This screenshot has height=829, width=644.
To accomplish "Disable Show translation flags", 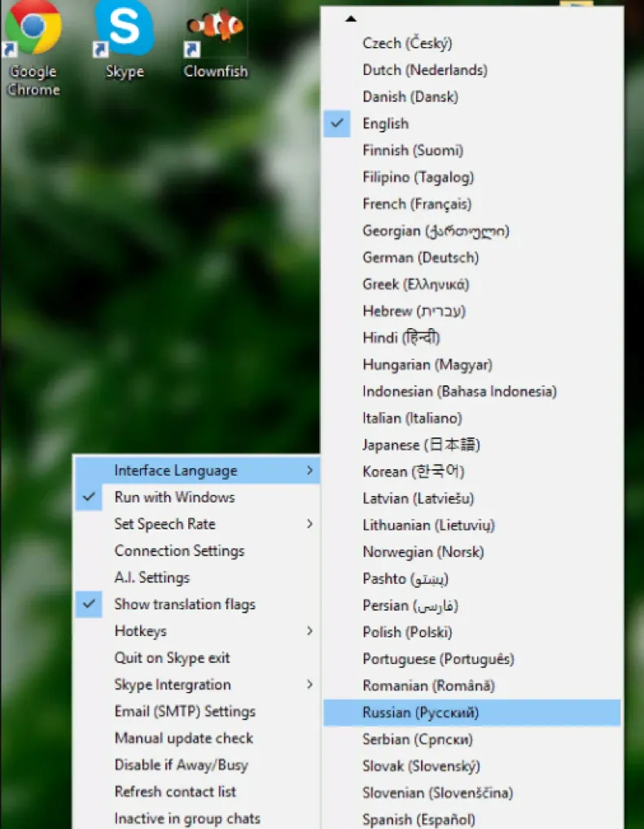I will 197,604.
